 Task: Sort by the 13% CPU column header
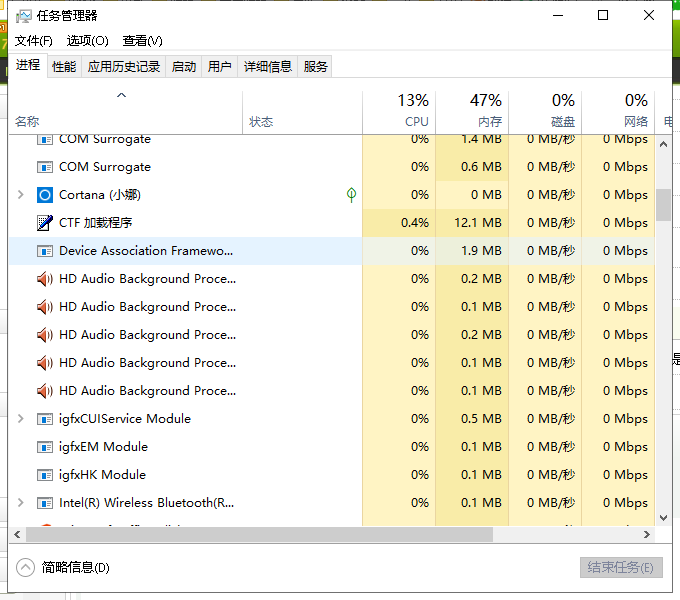pos(399,111)
